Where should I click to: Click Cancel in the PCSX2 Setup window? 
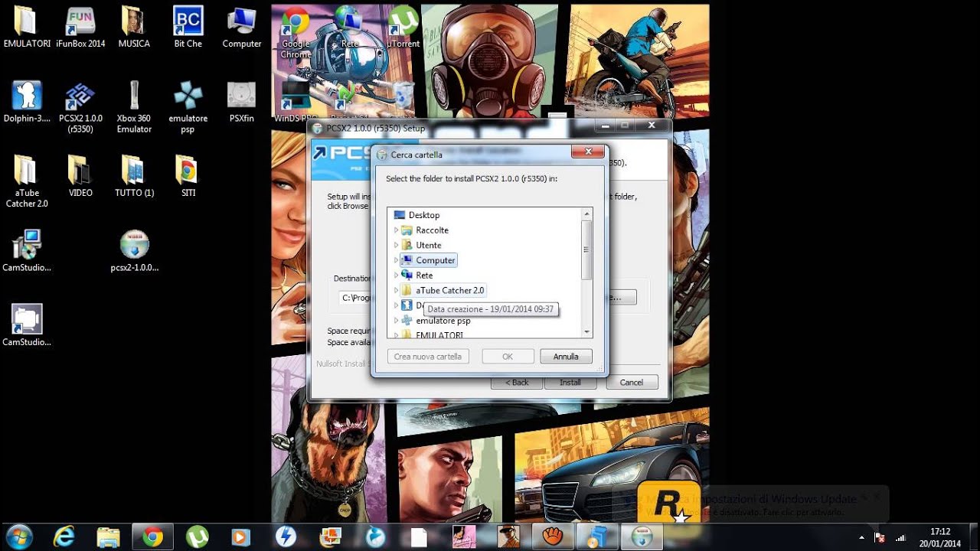(x=632, y=382)
